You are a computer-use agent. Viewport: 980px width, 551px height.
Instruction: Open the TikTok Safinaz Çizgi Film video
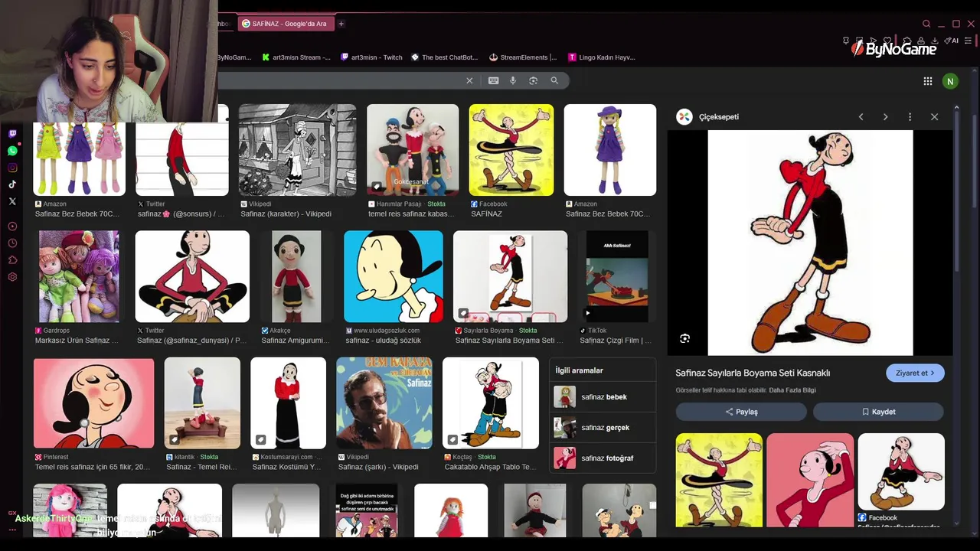tap(617, 276)
